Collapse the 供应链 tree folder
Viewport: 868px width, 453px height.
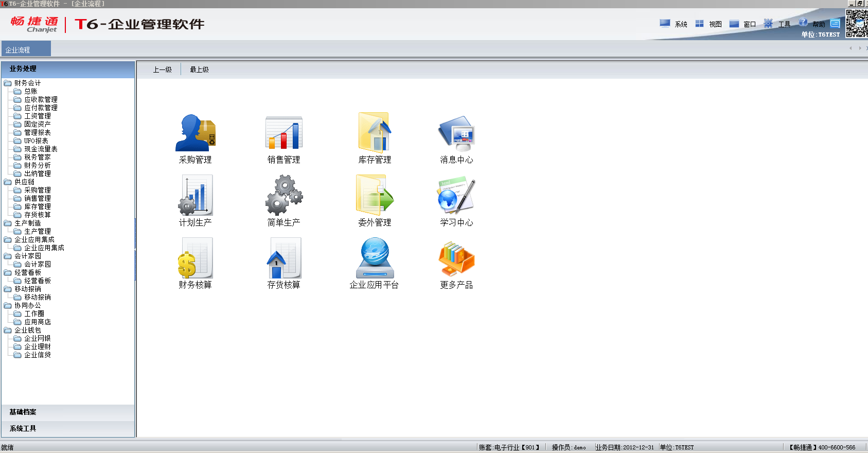pyautogui.click(x=19, y=182)
